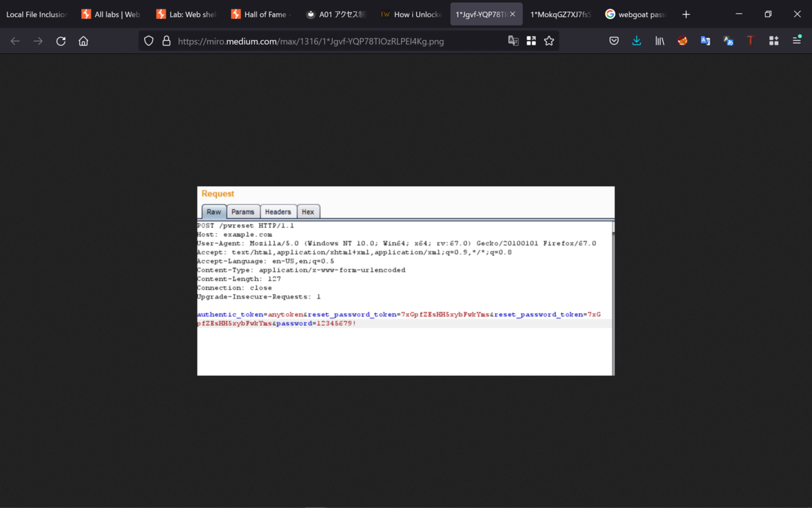Switch to the A01 アクセス制 tab
Viewport: 812px width, 508px height.
(336, 14)
